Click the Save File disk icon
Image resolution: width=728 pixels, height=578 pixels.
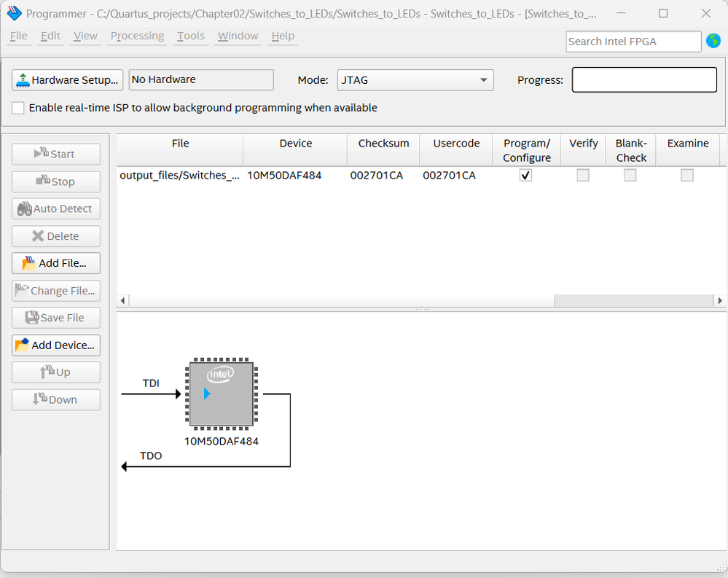pos(32,318)
